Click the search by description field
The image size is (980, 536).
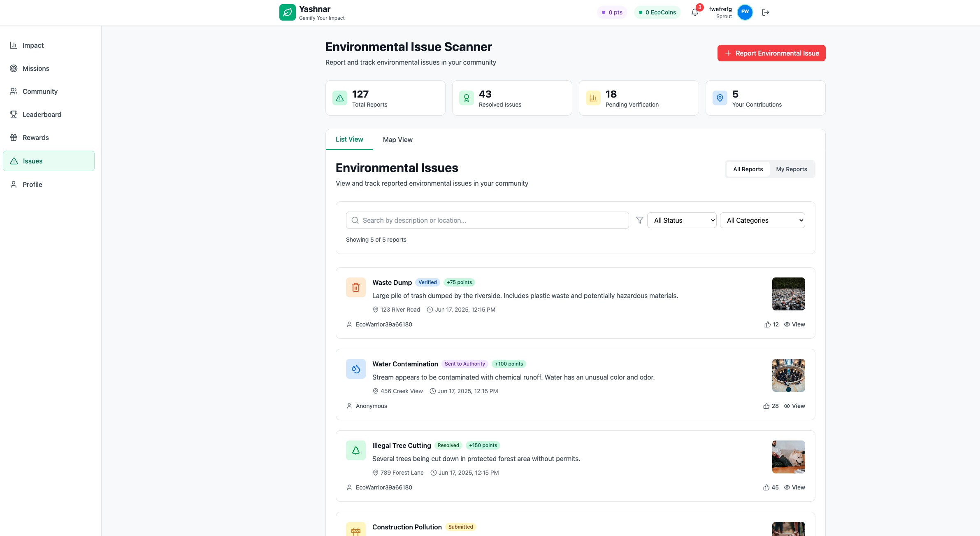488,220
